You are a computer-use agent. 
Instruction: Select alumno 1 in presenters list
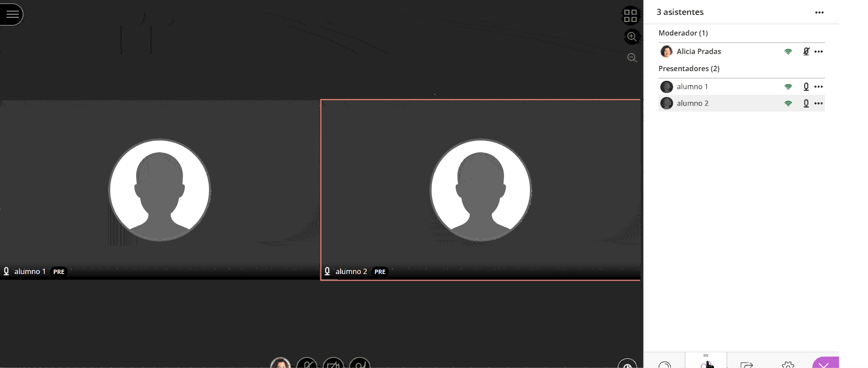tap(692, 87)
